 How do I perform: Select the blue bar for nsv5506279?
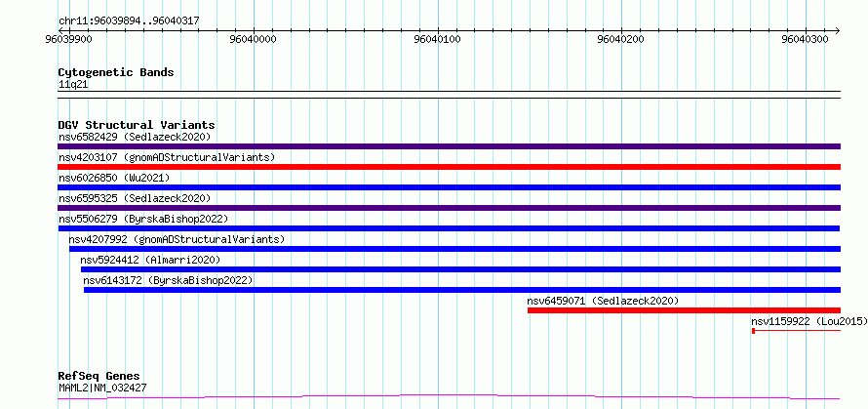[x=449, y=228]
